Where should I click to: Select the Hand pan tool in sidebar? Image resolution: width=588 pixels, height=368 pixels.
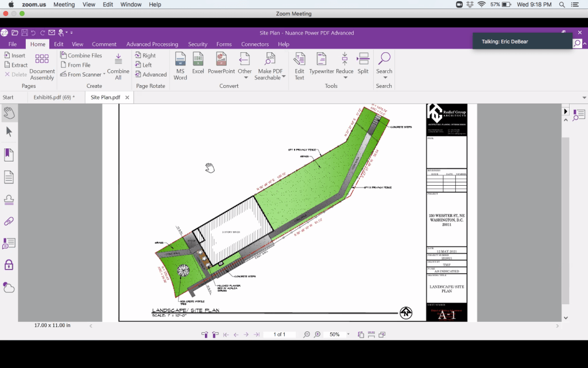tap(9, 113)
